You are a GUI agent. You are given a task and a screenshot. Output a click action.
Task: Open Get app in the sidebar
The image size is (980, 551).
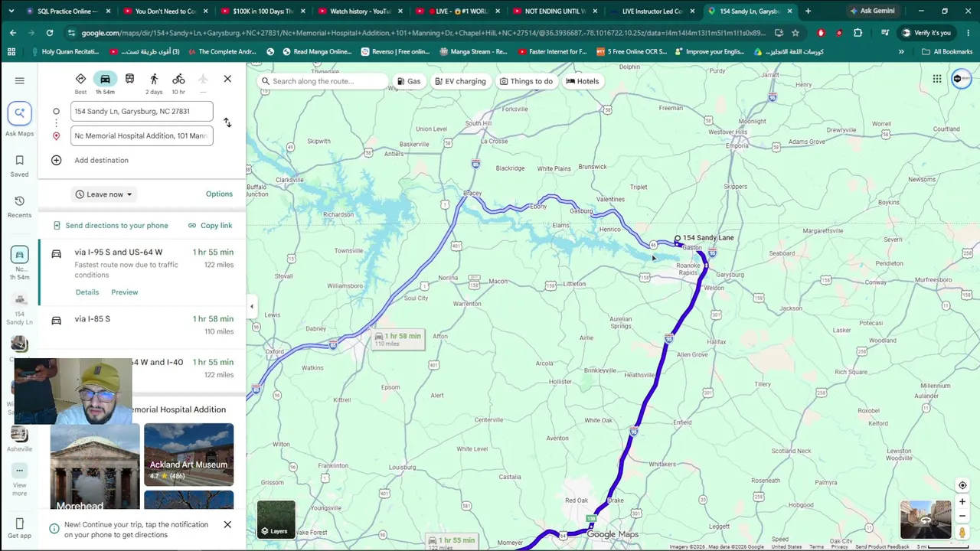[20, 528]
